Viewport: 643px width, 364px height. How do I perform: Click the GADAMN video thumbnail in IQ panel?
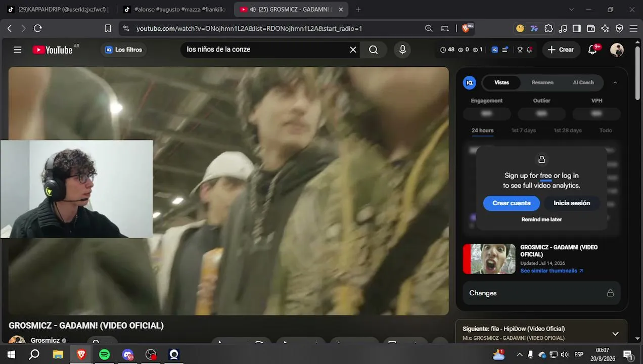point(489,259)
